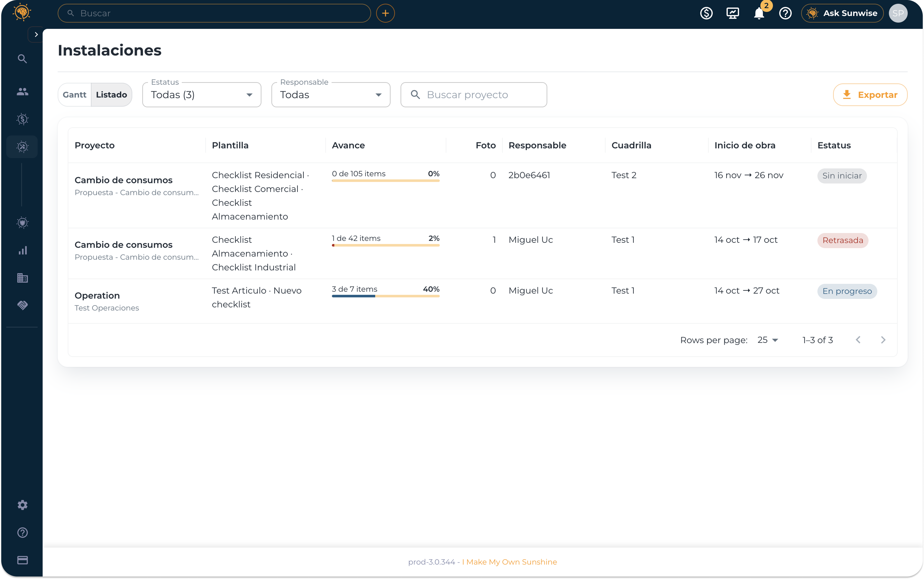Click the dollar currency icon in header
Screen dimensions: 924x579
706,13
